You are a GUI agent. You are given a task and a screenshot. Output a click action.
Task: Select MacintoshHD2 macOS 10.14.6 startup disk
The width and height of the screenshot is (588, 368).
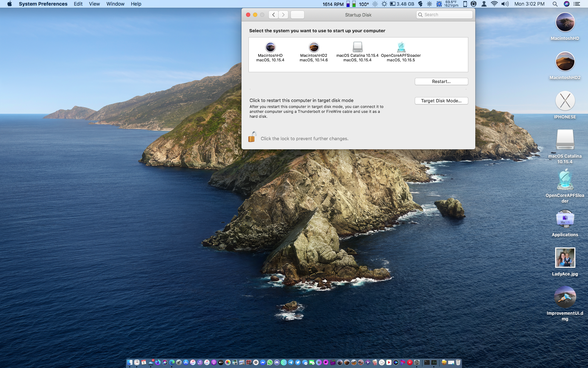coord(314,52)
